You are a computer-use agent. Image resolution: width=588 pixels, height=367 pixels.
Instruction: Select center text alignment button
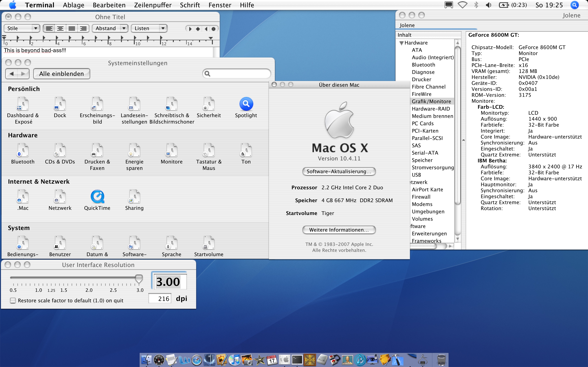[60, 28]
